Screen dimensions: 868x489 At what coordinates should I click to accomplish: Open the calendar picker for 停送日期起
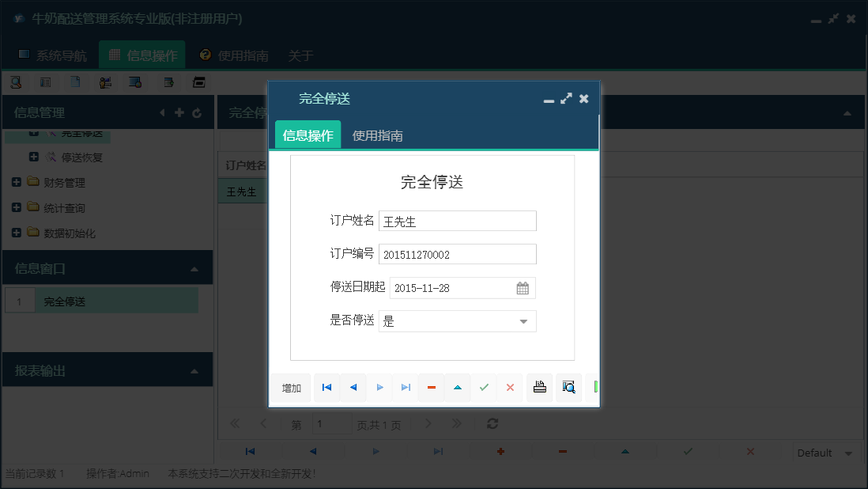(x=523, y=288)
